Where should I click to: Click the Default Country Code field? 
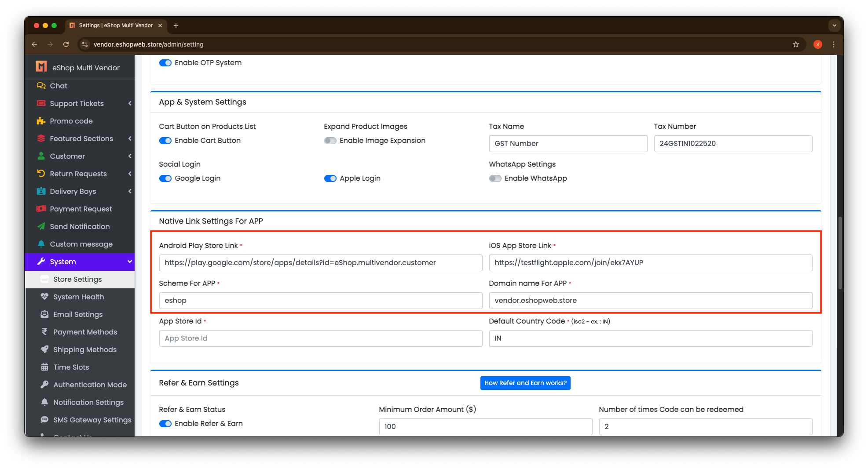tap(651, 338)
